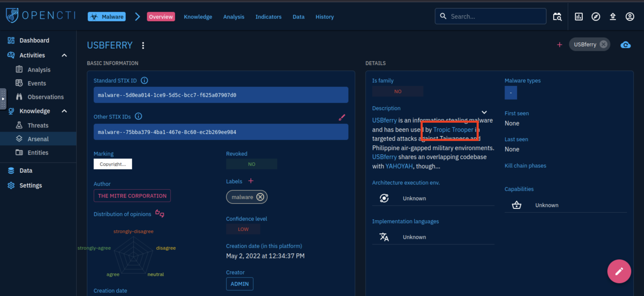
Task: Open the user profile icon
Action: point(630,17)
